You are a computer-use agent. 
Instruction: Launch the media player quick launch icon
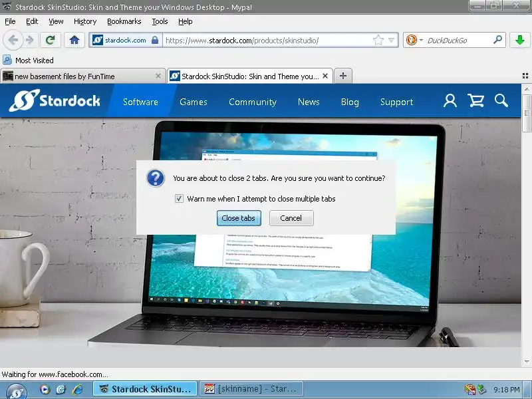coord(45,389)
